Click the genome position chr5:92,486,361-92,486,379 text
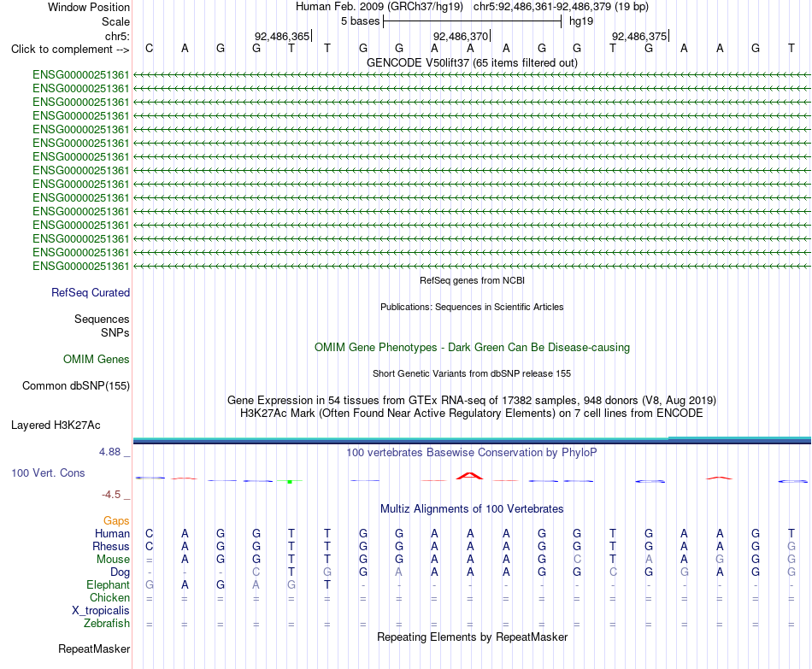 click(x=561, y=7)
